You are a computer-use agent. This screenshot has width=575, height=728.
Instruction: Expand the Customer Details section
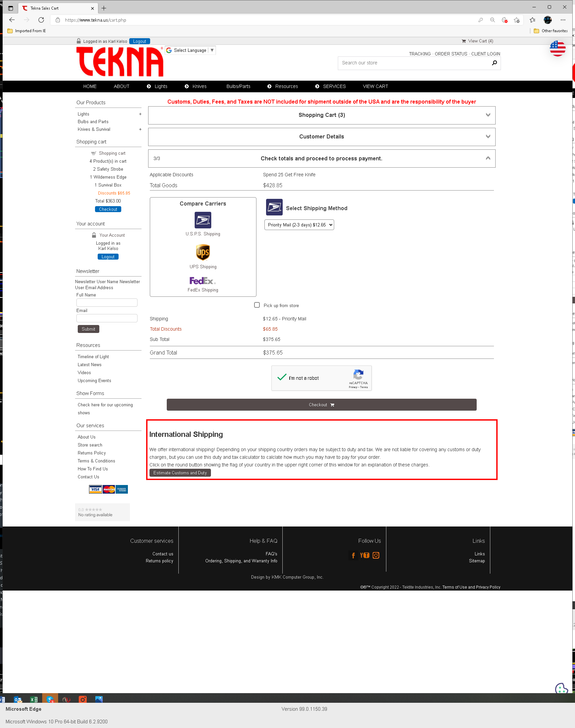[322, 136]
